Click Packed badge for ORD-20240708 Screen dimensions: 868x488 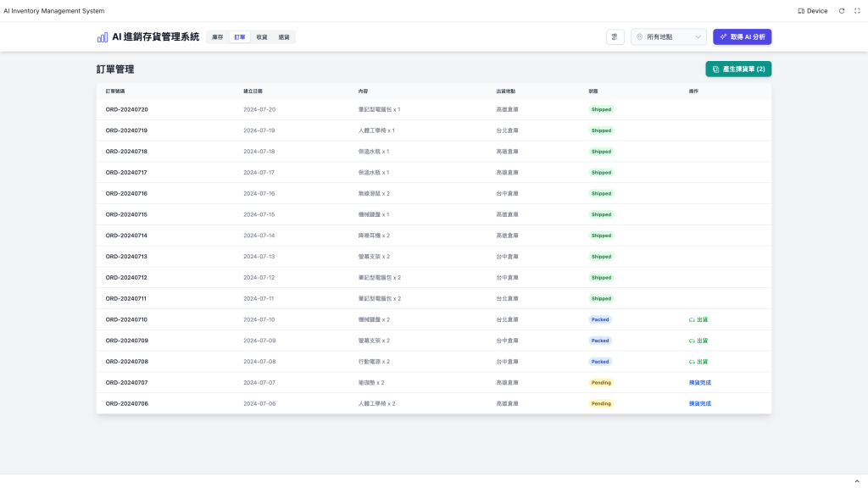point(600,362)
